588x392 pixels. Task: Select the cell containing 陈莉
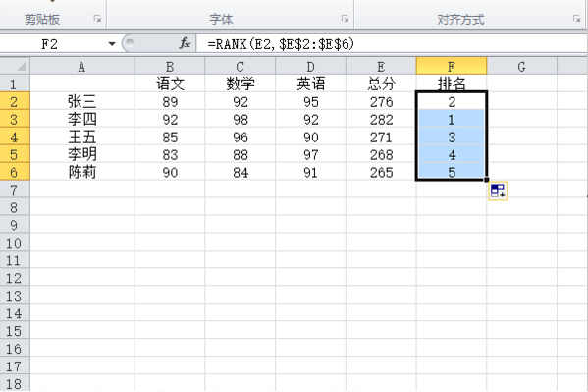(82, 172)
